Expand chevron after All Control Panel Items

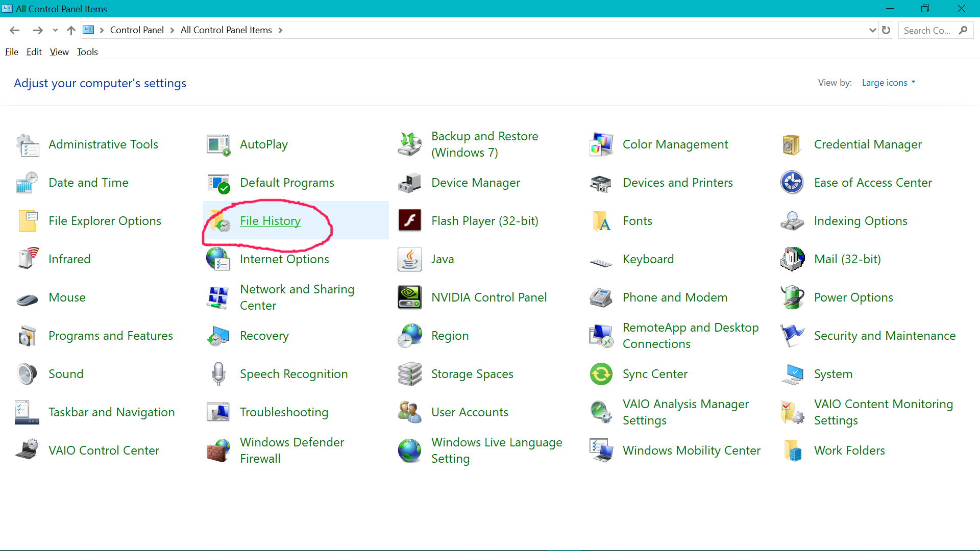coord(280,30)
